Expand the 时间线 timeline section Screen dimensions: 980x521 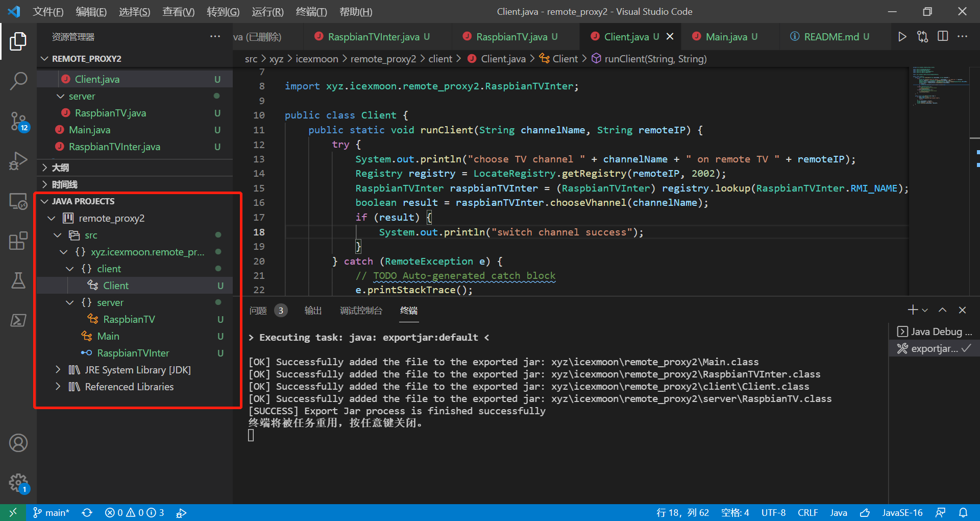click(x=45, y=184)
